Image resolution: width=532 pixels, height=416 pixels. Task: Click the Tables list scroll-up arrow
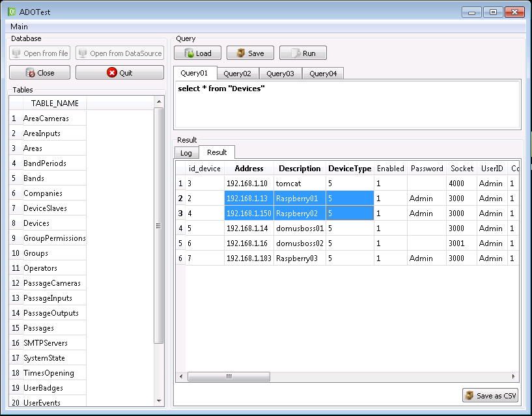pos(159,102)
